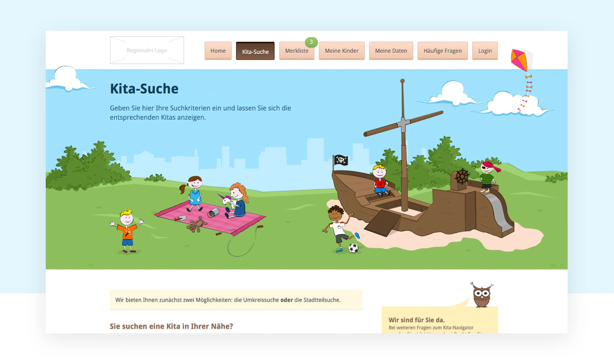
Task: Open Häufige Fragen page
Action: tap(442, 51)
